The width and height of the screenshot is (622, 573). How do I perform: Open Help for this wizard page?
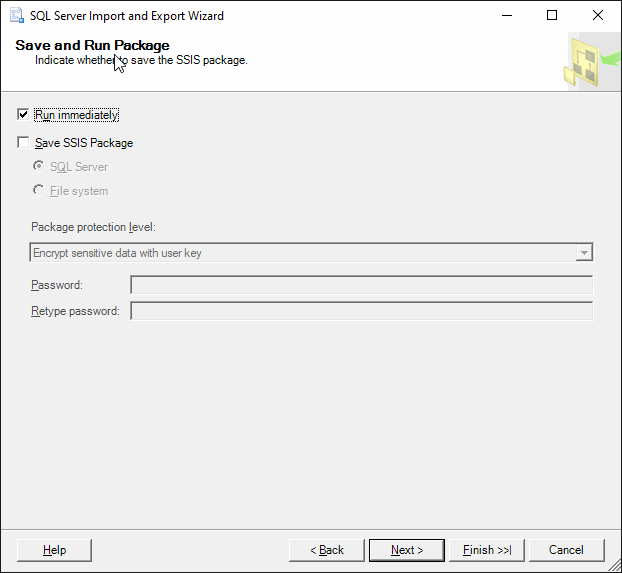(54, 550)
